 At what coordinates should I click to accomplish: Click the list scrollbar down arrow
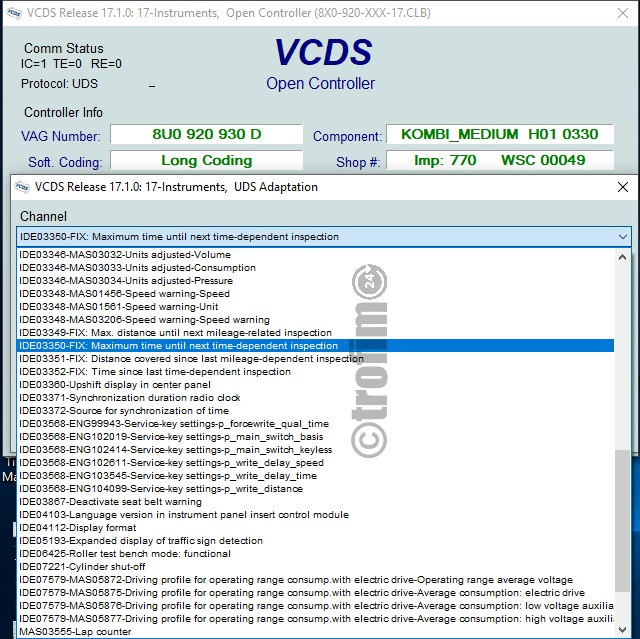pyautogui.click(x=622, y=629)
